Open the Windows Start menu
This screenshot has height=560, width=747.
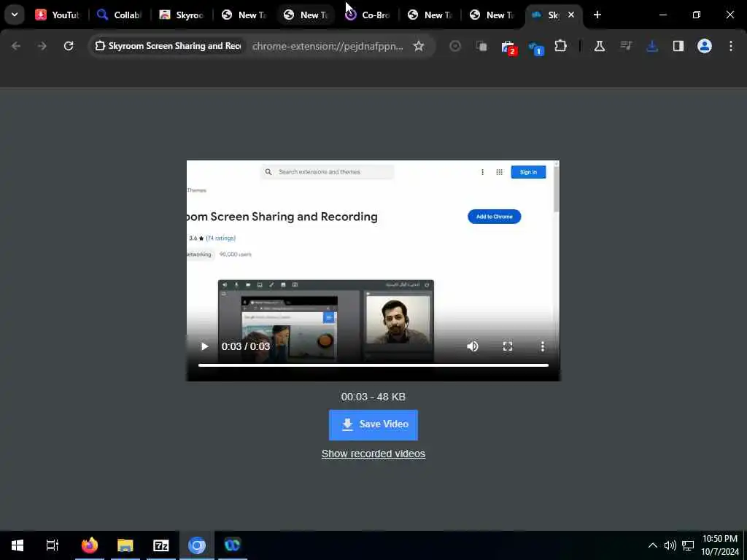(x=18, y=545)
